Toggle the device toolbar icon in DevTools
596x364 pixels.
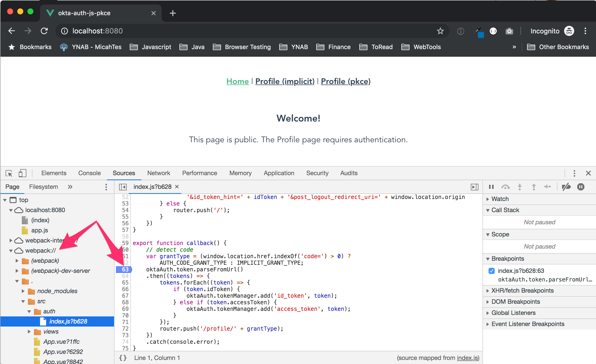click(x=22, y=173)
